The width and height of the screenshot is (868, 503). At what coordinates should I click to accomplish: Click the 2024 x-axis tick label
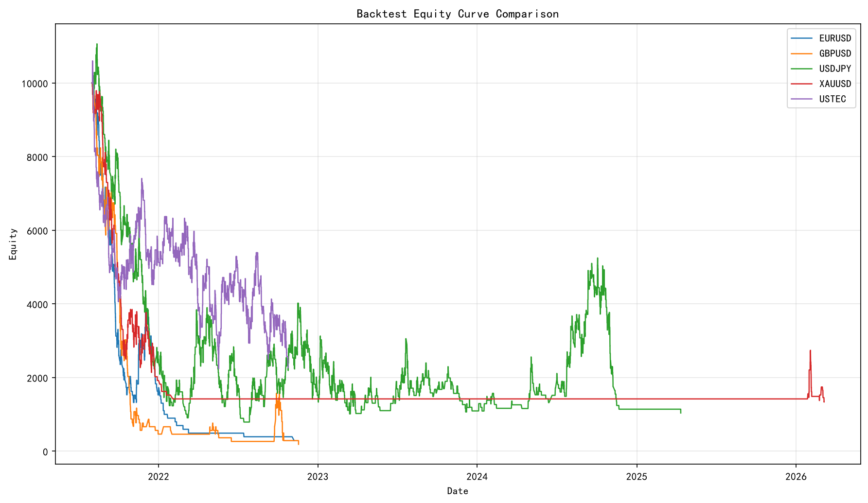coord(477,477)
